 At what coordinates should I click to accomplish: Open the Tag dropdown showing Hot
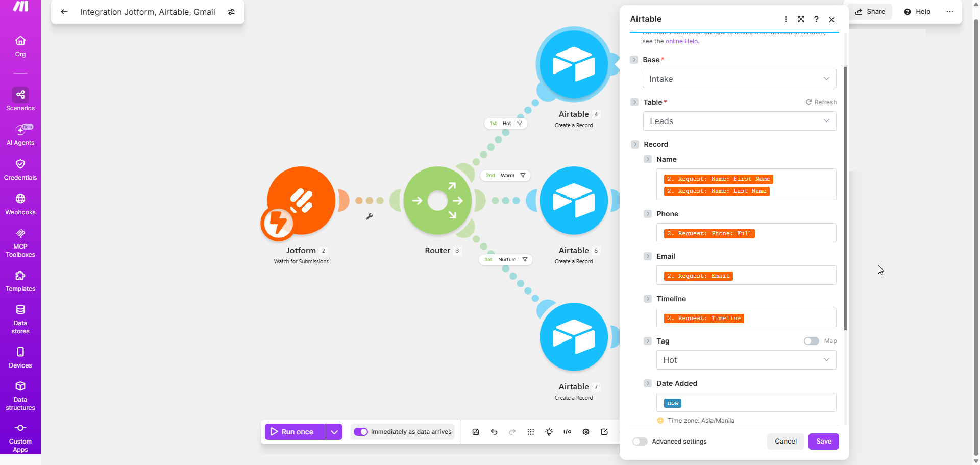pyautogui.click(x=746, y=360)
